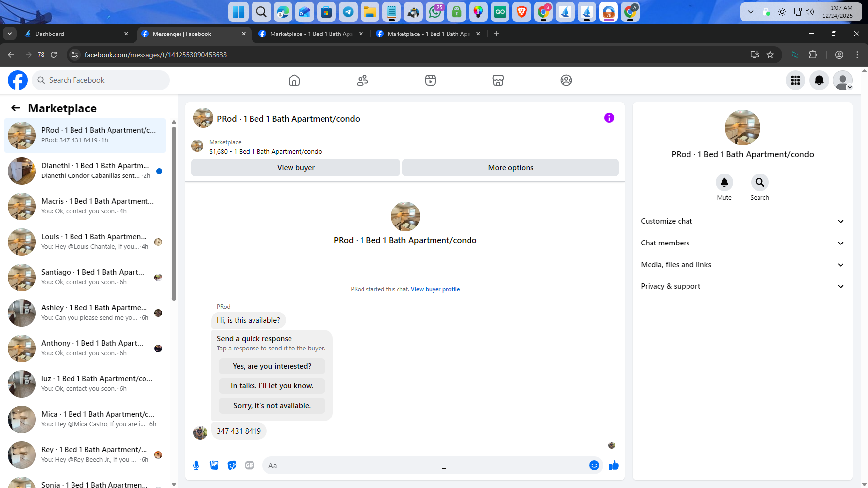Open the View buyer profile link
The image size is (868, 488).
click(435, 289)
